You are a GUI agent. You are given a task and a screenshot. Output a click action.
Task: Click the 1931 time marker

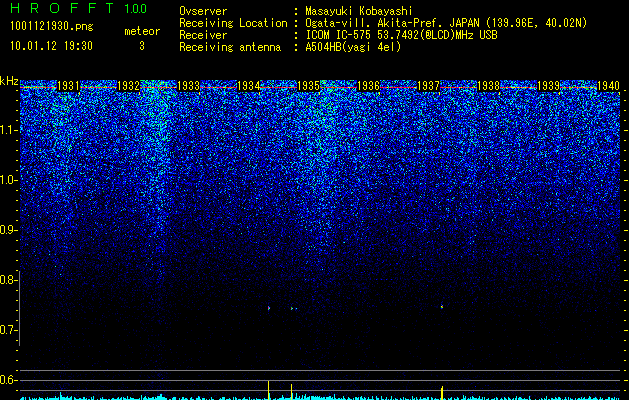pyautogui.click(x=68, y=86)
